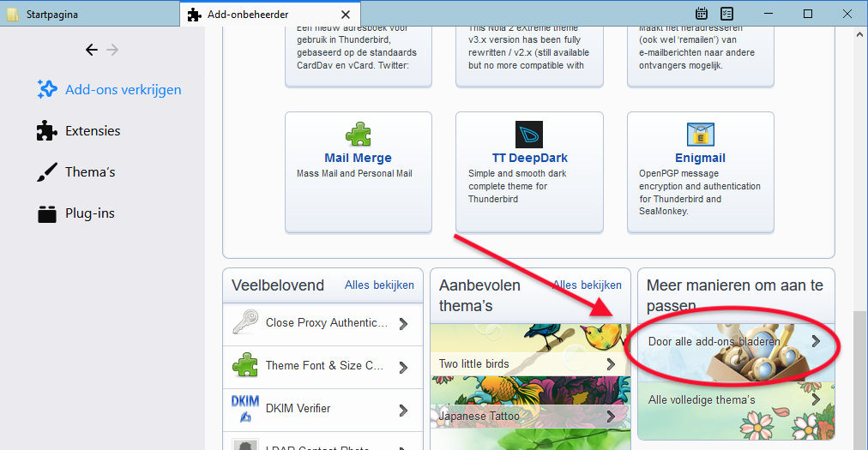Select Thema's in the sidebar

point(89,172)
